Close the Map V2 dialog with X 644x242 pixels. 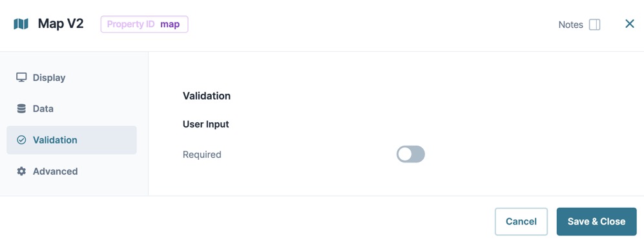pyautogui.click(x=630, y=24)
